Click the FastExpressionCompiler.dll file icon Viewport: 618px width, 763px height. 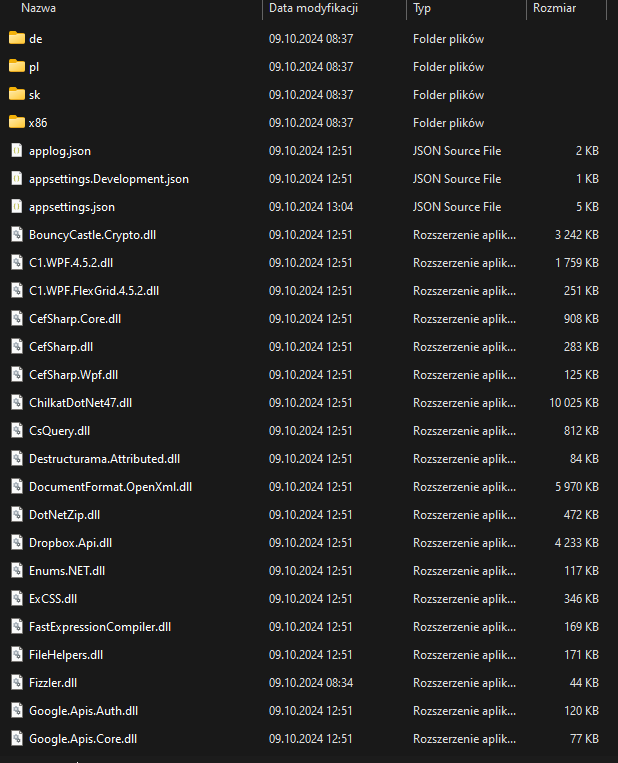click(17, 626)
